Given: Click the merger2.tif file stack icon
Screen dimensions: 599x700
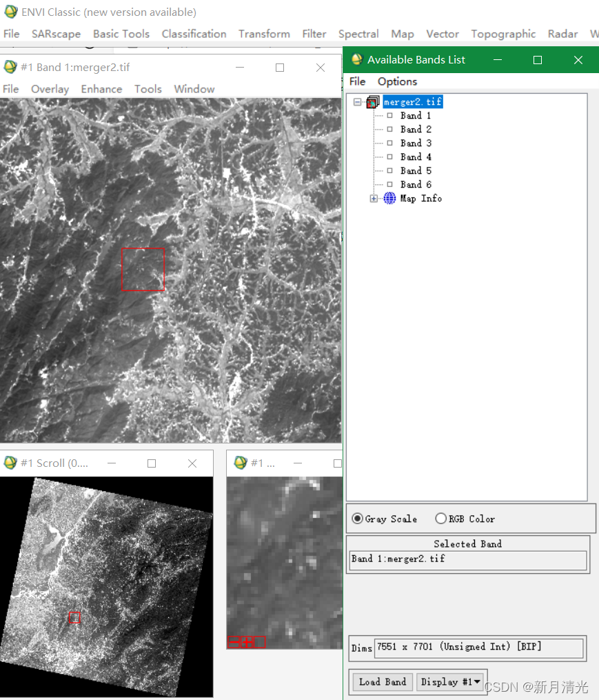Looking at the screenshot, I should coord(373,102).
